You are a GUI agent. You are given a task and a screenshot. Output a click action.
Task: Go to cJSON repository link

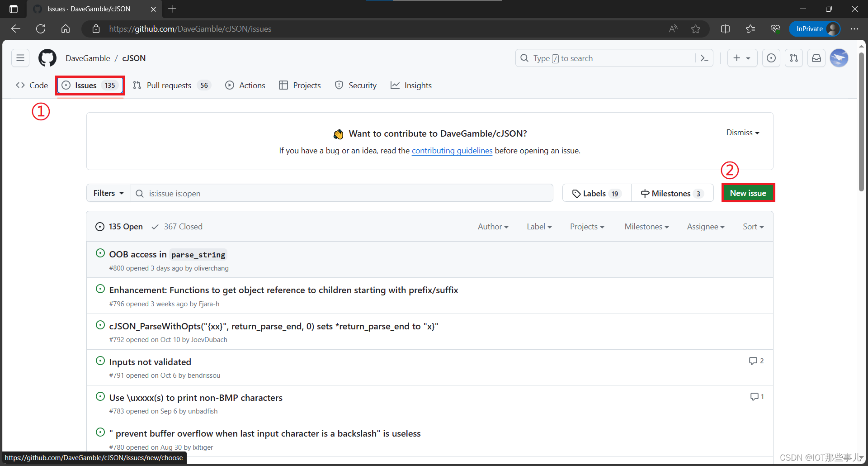[134, 58]
